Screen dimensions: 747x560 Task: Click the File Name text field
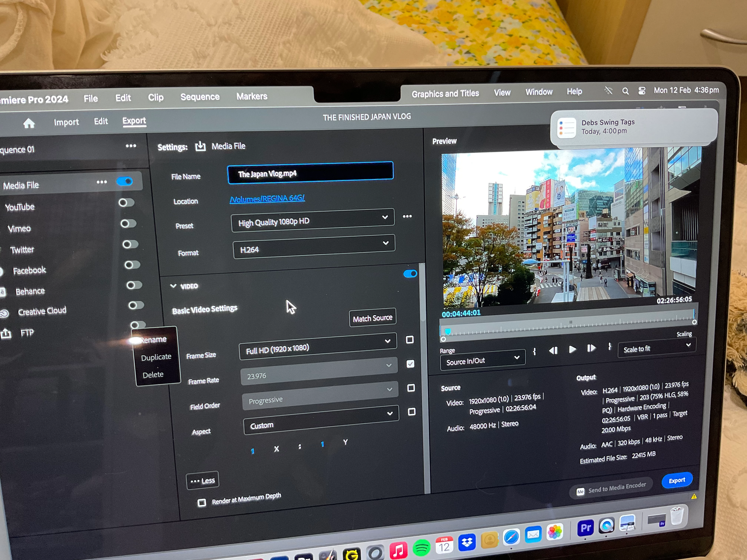pos(310,173)
